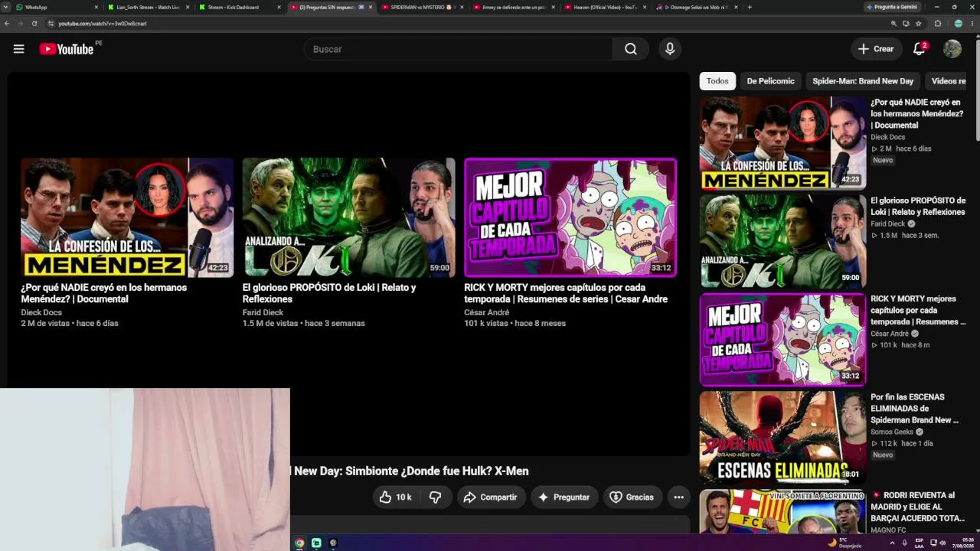
Task: Switch to Otomege Sekai wa Mob tab
Action: pos(697,7)
